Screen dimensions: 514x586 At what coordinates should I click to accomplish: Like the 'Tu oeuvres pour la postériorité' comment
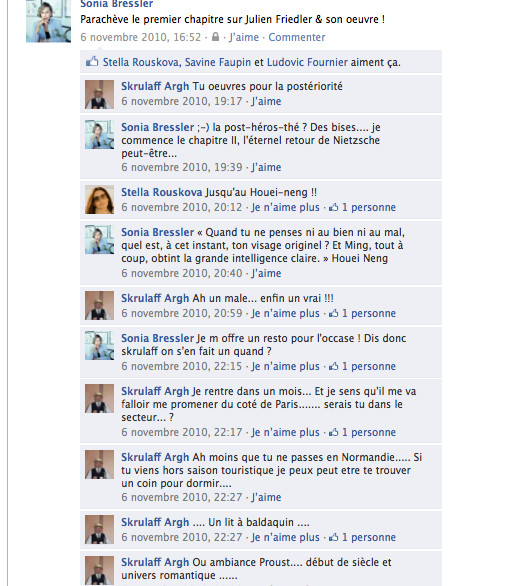266,101
